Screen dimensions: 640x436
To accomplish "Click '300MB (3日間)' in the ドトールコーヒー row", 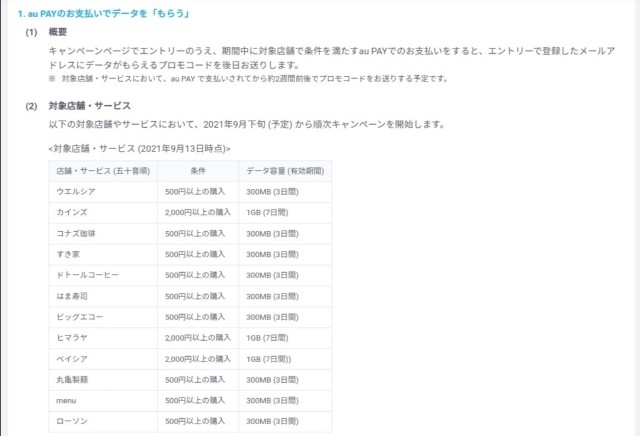I will [272, 275].
